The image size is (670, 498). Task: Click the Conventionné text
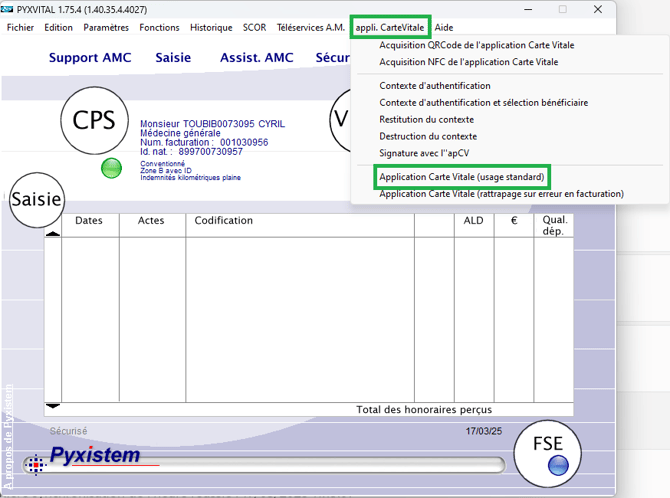162,164
